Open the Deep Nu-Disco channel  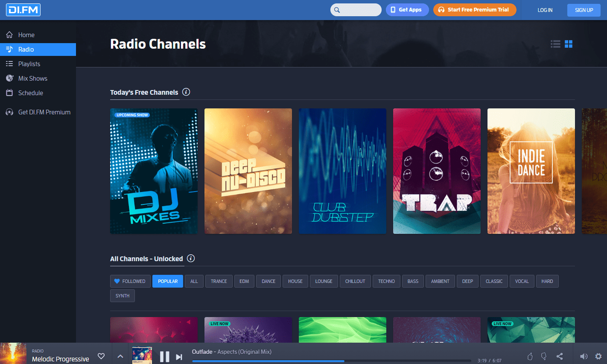248,171
